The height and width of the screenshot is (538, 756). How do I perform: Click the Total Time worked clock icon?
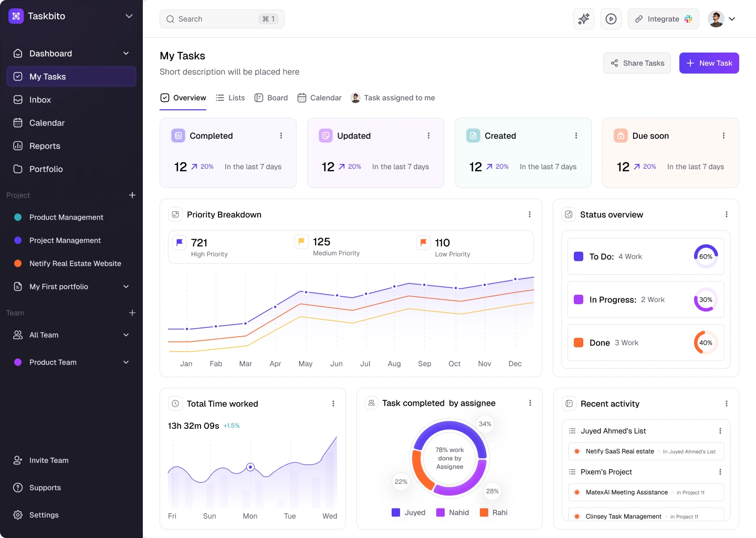pos(175,403)
